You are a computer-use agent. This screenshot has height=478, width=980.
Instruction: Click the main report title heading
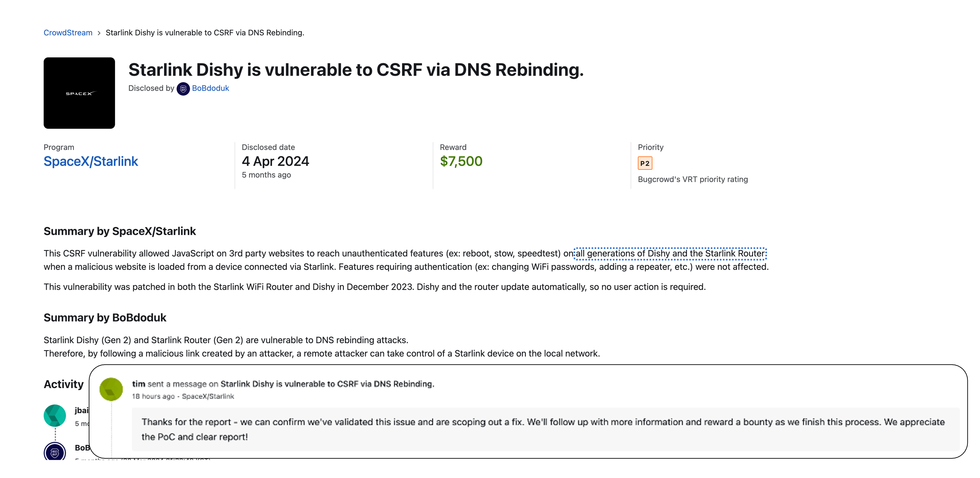pyautogui.click(x=356, y=70)
